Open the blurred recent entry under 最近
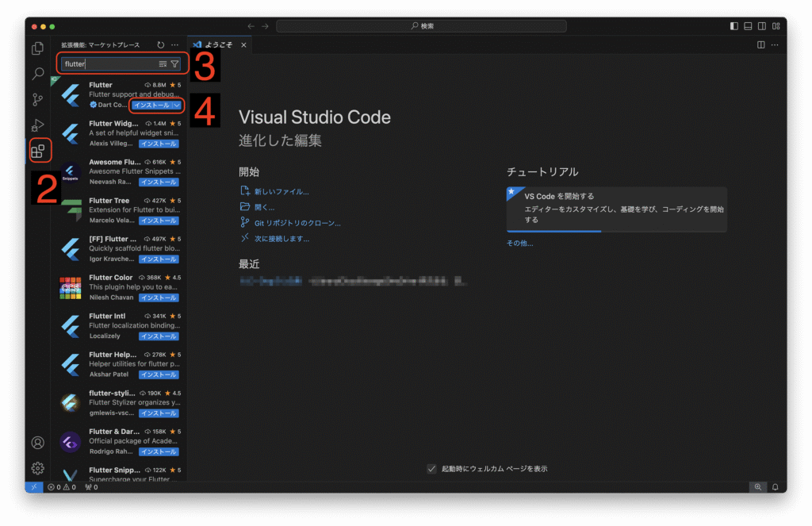This screenshot has width=812, height=526. click(270, 282)
